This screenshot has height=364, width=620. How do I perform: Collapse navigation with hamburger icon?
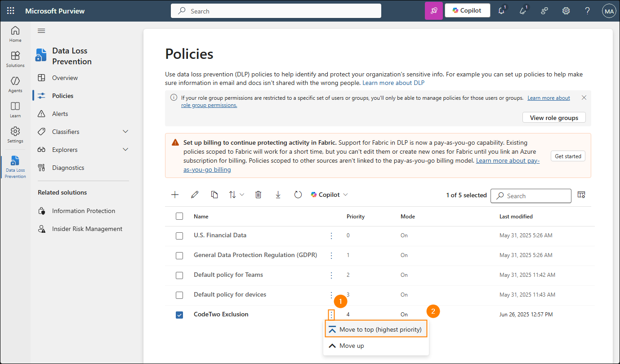[41, 31]
